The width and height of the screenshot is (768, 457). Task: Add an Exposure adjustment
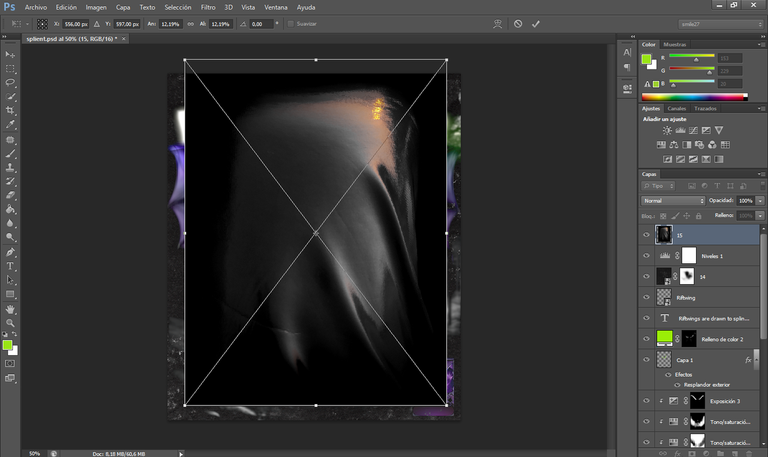(x=706, y=130)
